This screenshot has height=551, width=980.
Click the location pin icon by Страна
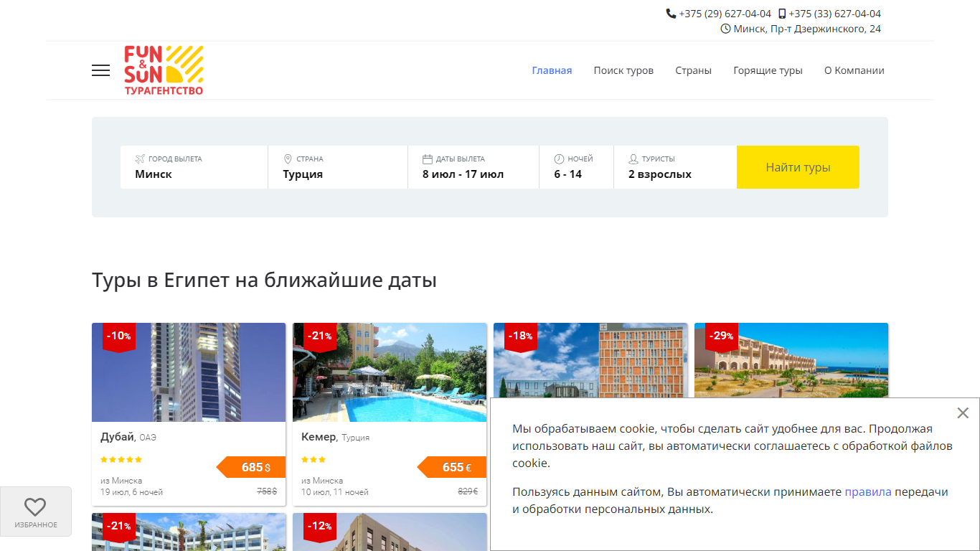click(x=288, y=159)
